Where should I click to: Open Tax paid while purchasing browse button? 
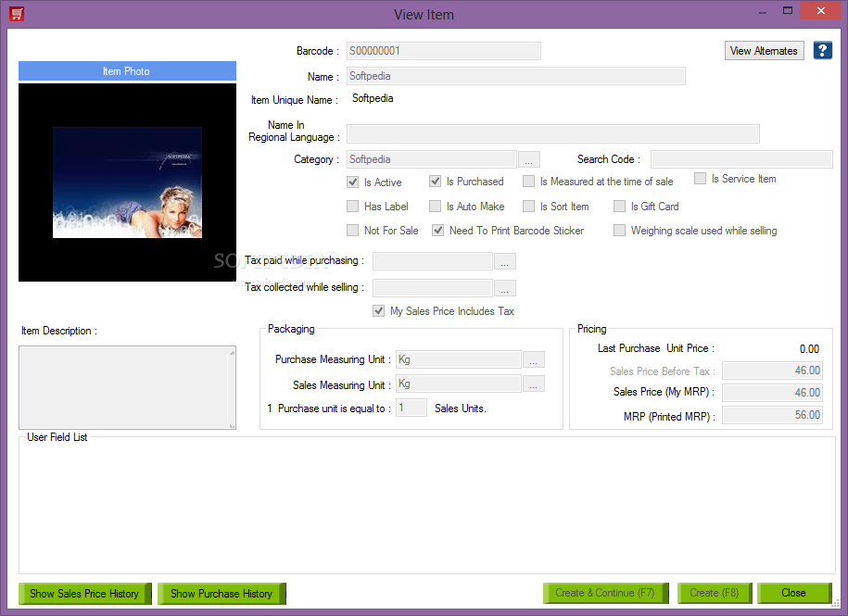point(504,261)
